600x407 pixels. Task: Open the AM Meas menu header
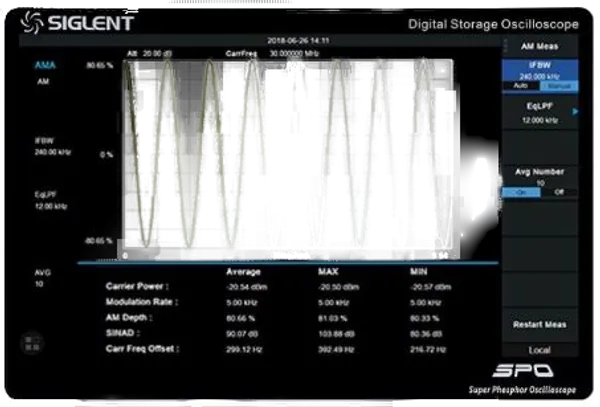coord(540,46)
